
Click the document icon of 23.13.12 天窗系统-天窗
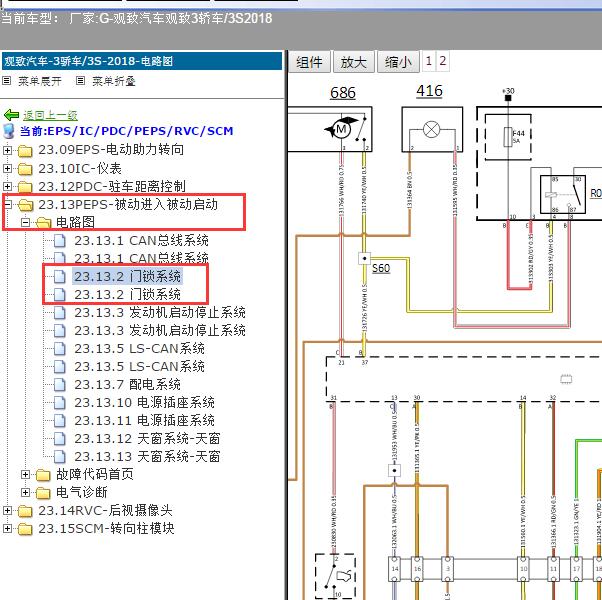(x=60, y=438)
